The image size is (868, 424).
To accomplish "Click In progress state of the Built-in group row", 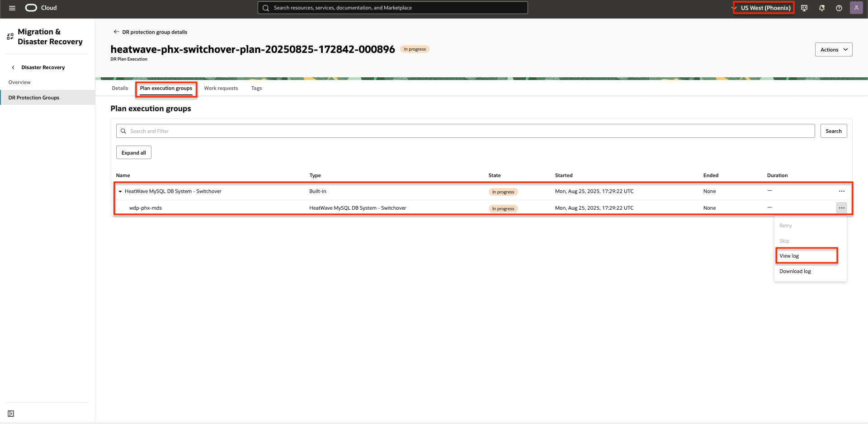I will 503,192.
